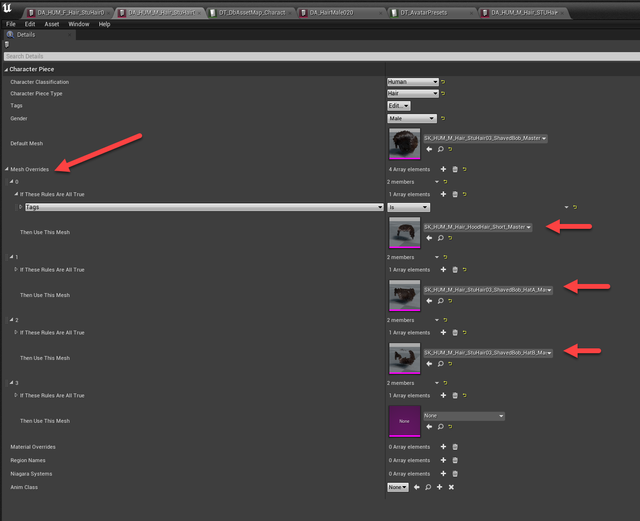Open element 0 members options dropdown arrow
640x521 pixels.
coord(437,182)
